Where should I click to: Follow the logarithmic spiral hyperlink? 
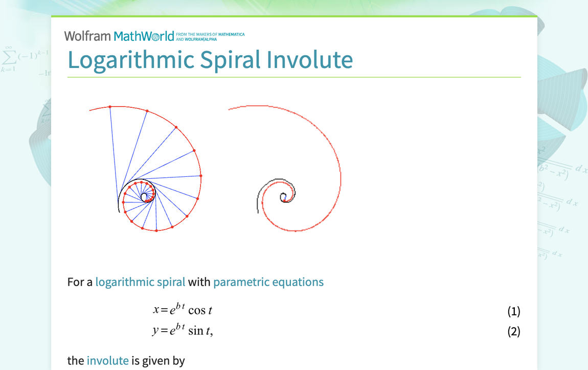[141, 282]
